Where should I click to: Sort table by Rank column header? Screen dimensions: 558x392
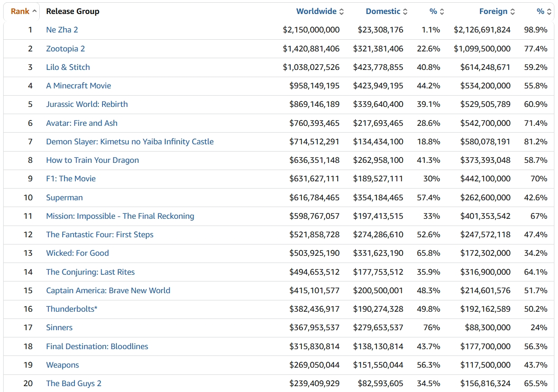20,11
